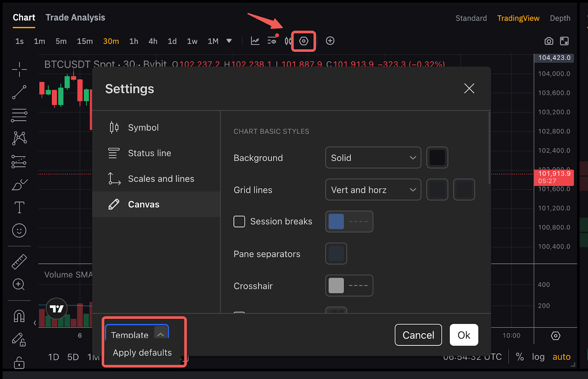Image resolution: width=588 pixels, height=379 pixels.
Task: Click the indicators chart icon
Action: click(255, 41)
